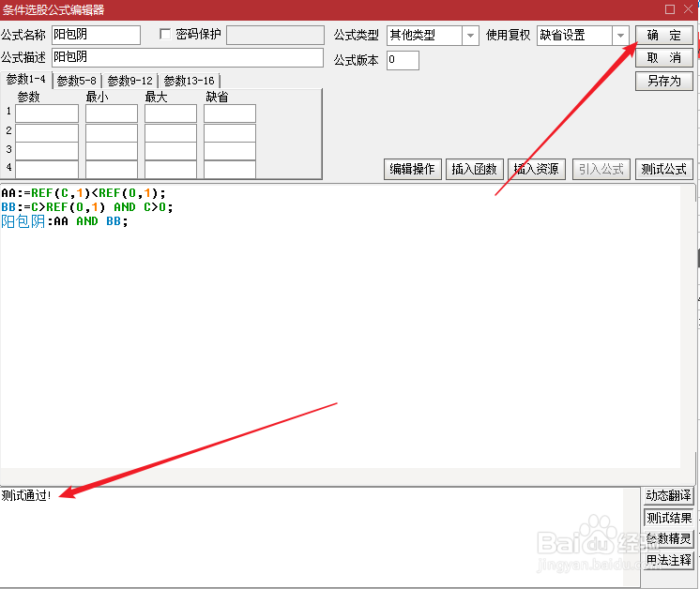
Task: Click the 最大 field in row 3
Action: click(171, 151)
